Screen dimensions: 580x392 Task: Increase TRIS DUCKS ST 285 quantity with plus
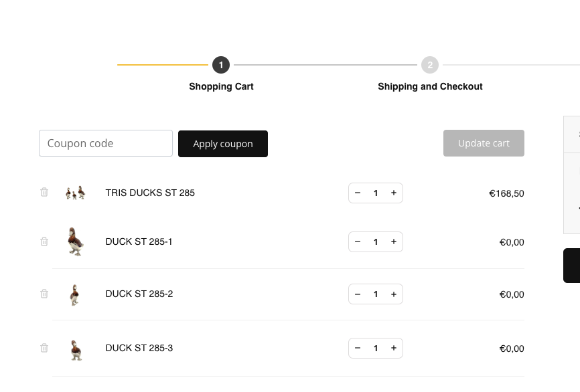pyautogui.click(x=394, y=193)
